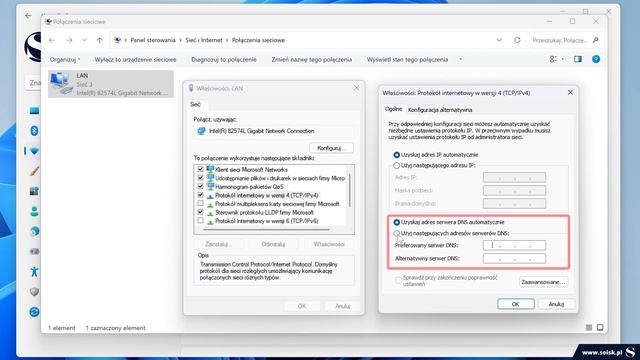Go up one folder level
This screenshot has width=640, height=360.
100,40
